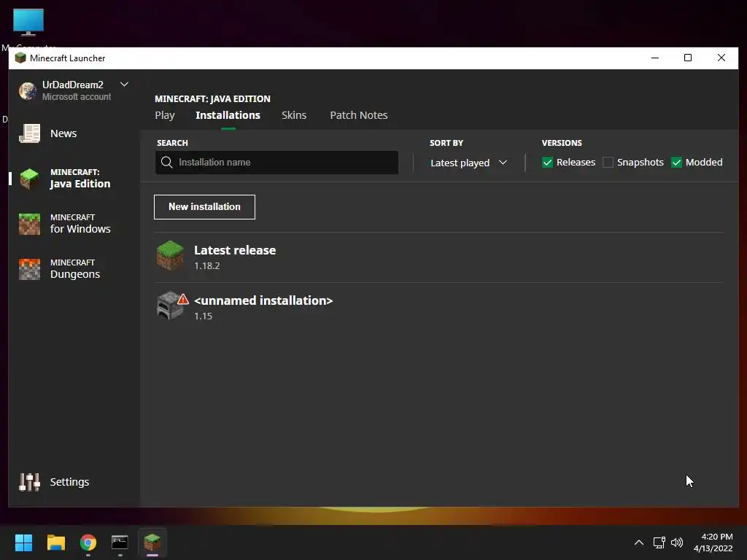The image size is (747, 560).
Task: Select Minecraft for Windows sidebar label
Action: point(80,224)
